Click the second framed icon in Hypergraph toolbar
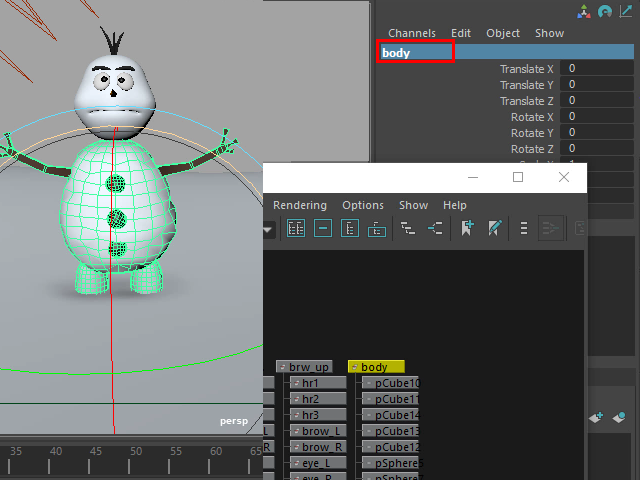The height and width of the screenshot is (480, 640). tap(323, 229)
